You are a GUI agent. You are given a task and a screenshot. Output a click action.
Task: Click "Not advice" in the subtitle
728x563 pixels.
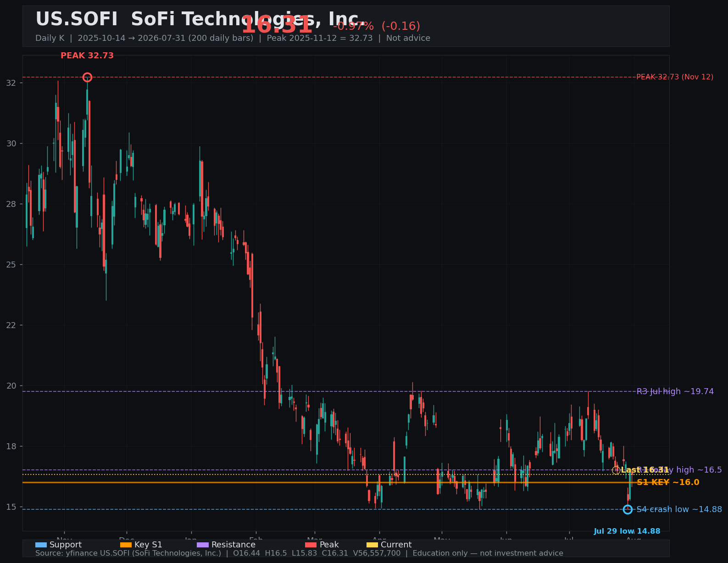(x=408, y=38)
